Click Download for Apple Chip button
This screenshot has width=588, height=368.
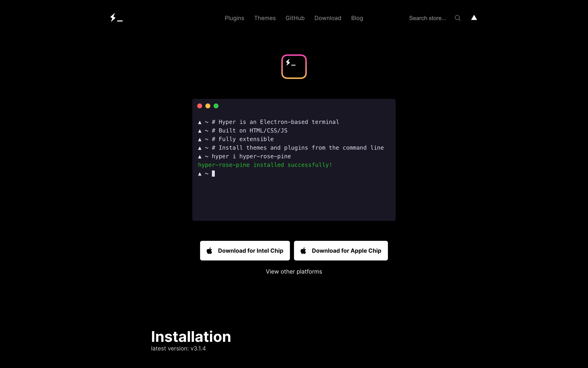click(x=341, y=251)
